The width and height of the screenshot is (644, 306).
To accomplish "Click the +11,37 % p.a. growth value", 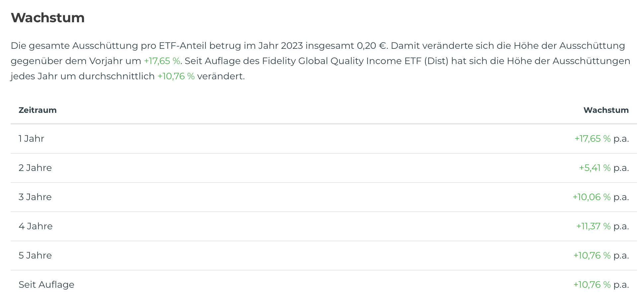I will point(593,226).
